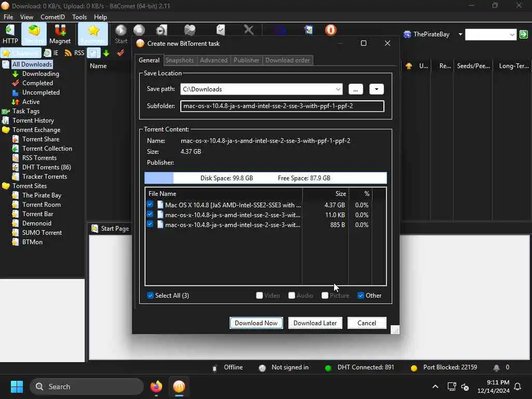Open Torrent Share in the sidebar

pos(41,139)
